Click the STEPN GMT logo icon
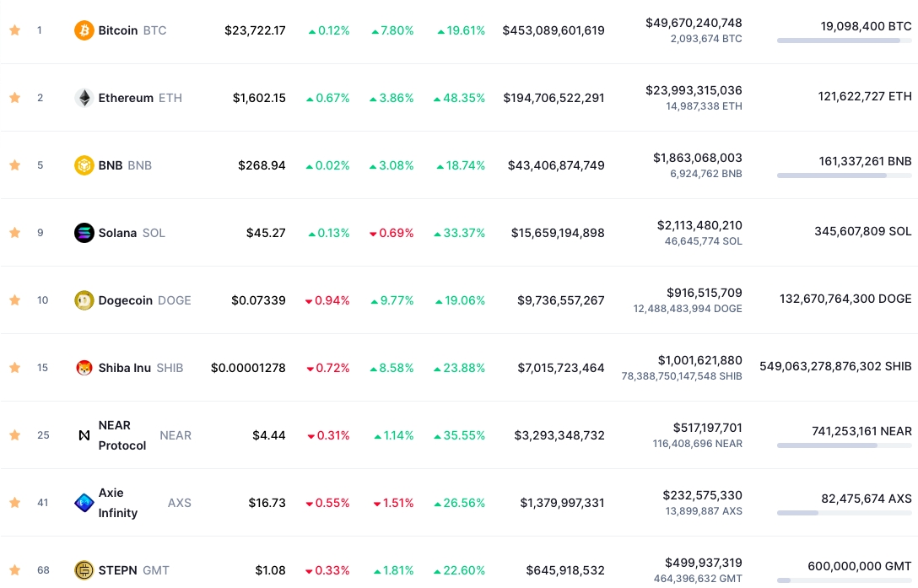918x588 pixels. (84, 569)
